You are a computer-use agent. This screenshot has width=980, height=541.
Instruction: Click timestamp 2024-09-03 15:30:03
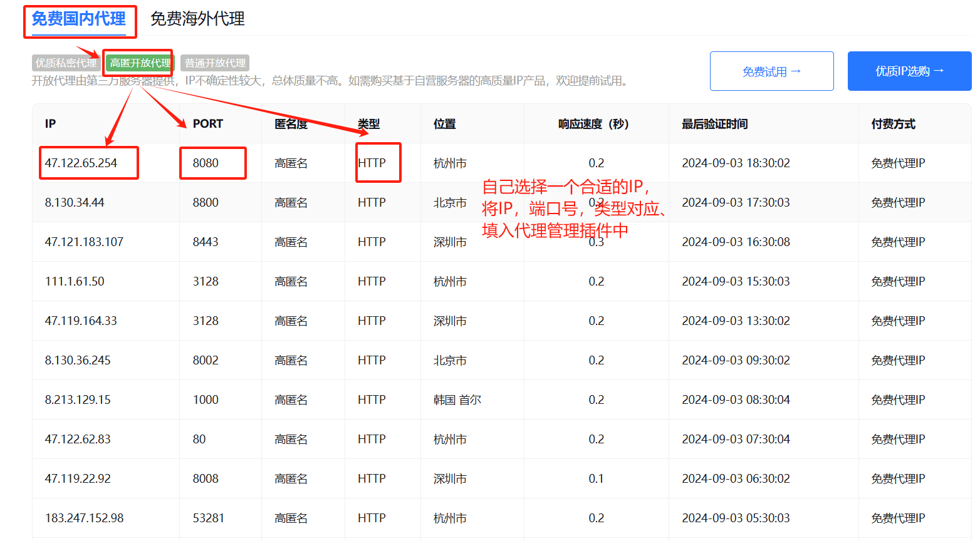[736, 282]
